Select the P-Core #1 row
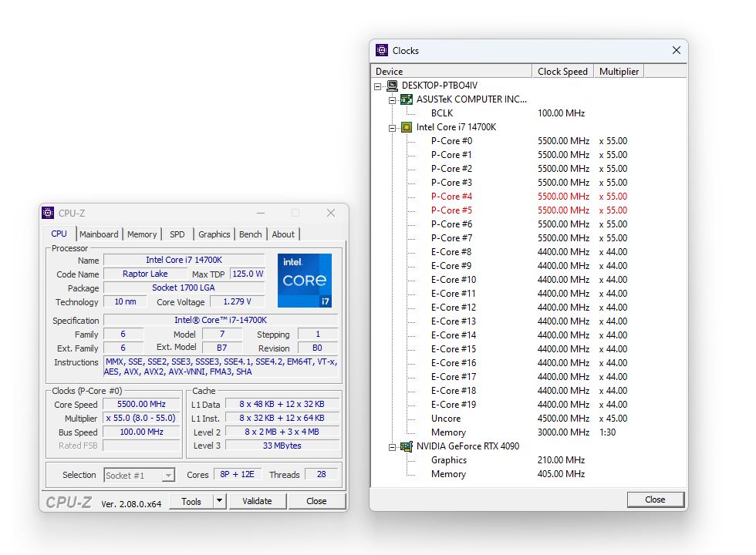The width and height of the screenshot is (756, 555). [529, 155]
